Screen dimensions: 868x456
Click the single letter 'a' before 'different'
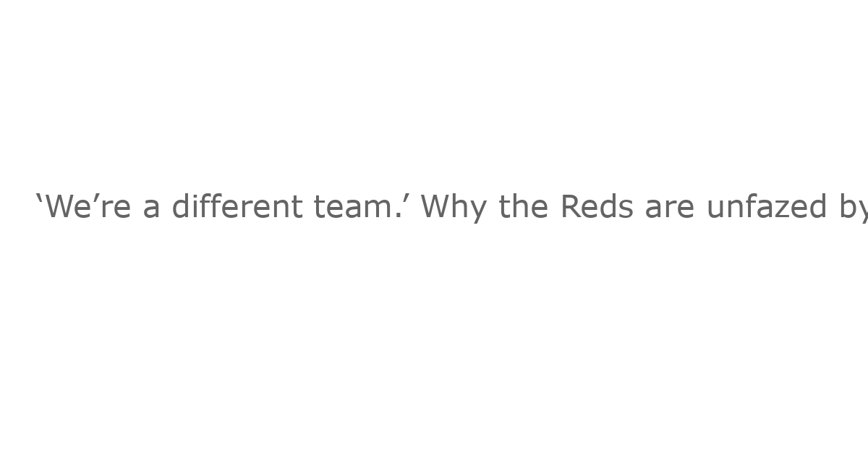pyautogui.click(x=151, y=210)
